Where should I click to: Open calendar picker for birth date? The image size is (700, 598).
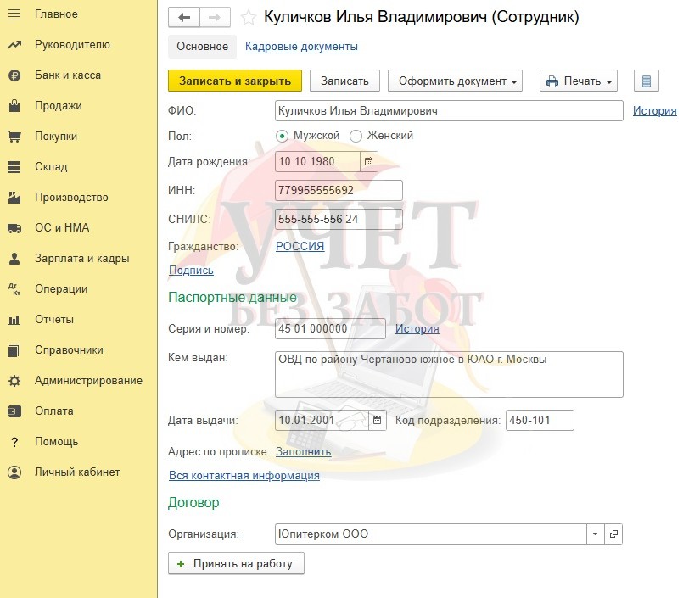click(368, 161)
